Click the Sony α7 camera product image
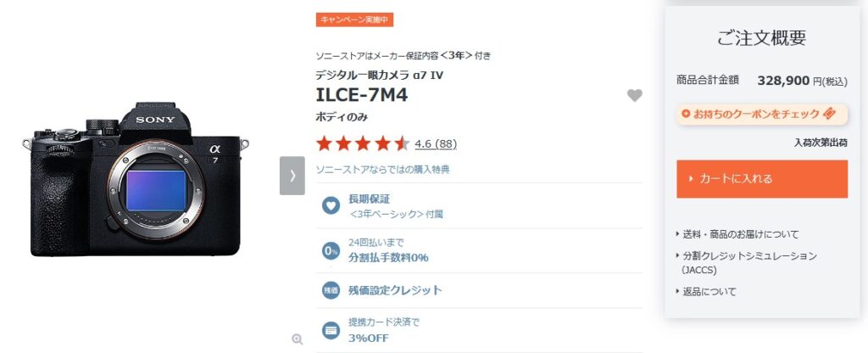868x353 pixels. (x=136, y=179)
